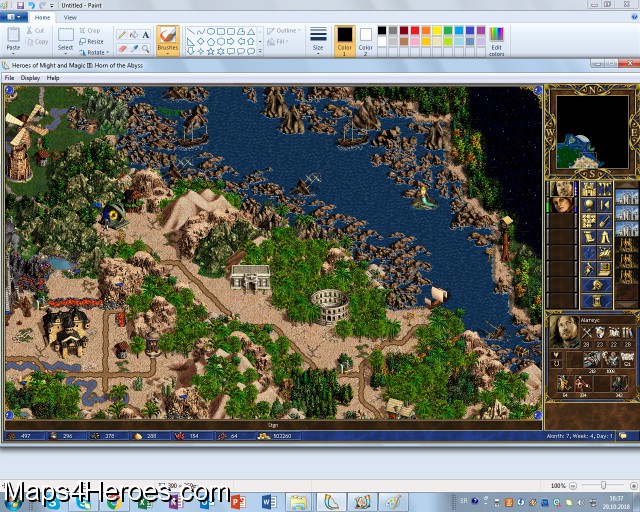Image resolution: width=640 pixels, height=512 pixels.
Task: Open the game File menu
Action: pos(9,78)
